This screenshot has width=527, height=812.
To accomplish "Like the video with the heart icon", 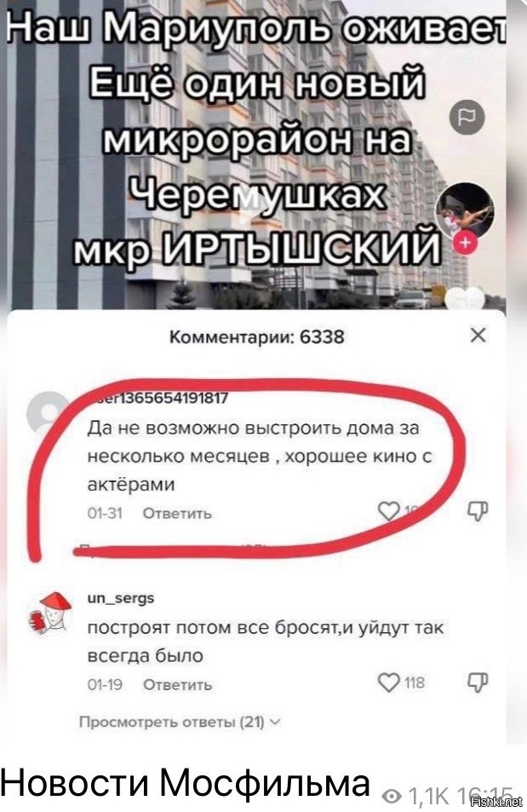I will pos(464,298).
